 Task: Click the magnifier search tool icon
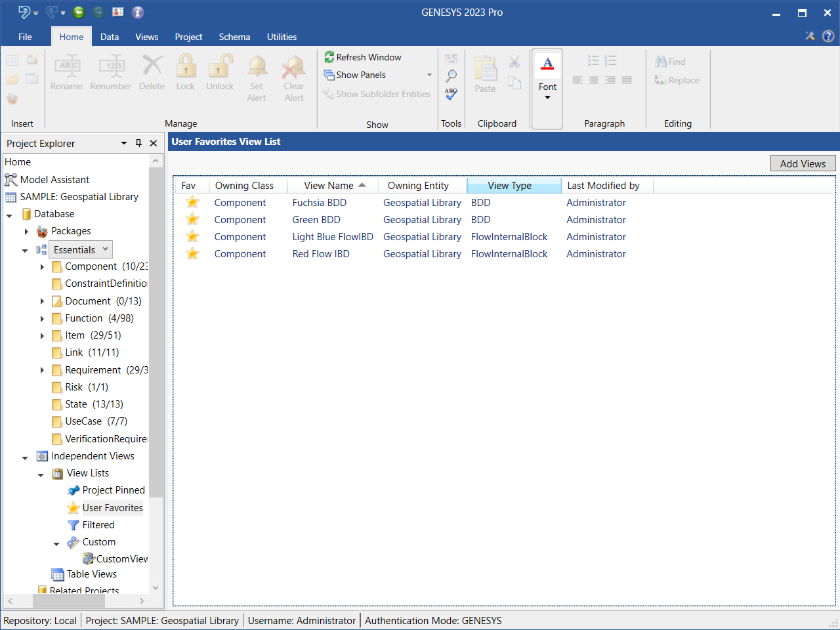click(x=451, y=76)
